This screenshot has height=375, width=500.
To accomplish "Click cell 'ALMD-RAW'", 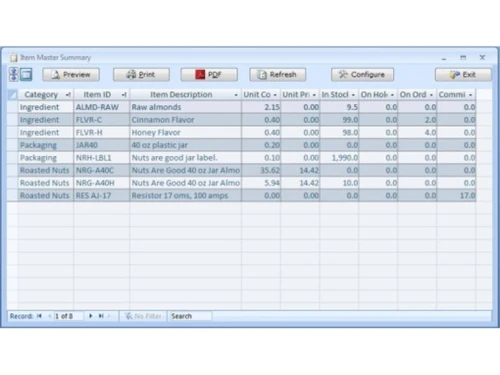I will 101,107.
